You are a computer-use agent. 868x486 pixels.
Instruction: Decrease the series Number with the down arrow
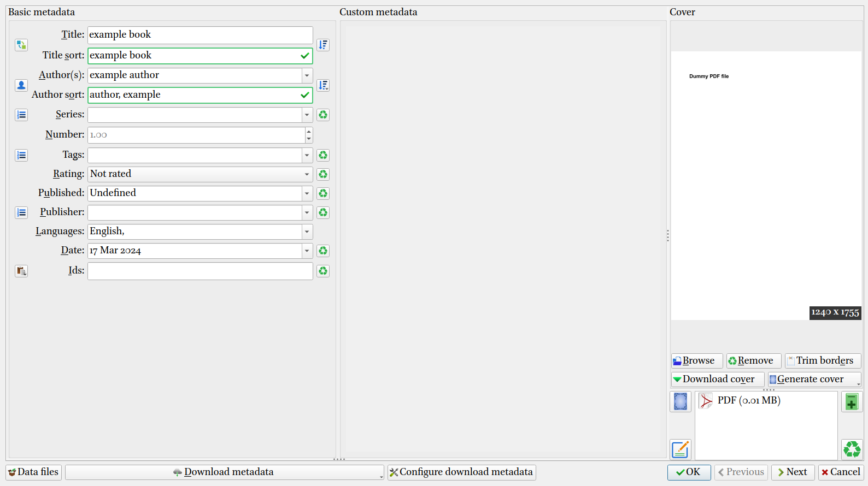point(309,139)
